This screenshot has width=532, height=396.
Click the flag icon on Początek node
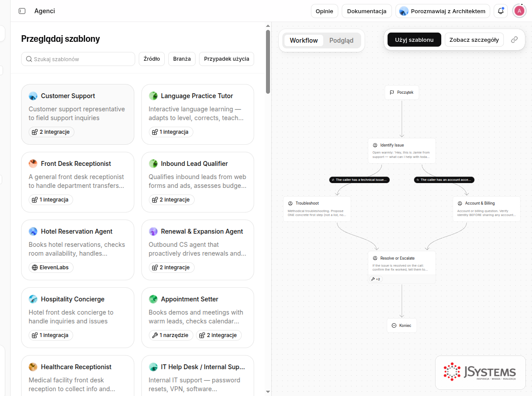click(392, 92)
